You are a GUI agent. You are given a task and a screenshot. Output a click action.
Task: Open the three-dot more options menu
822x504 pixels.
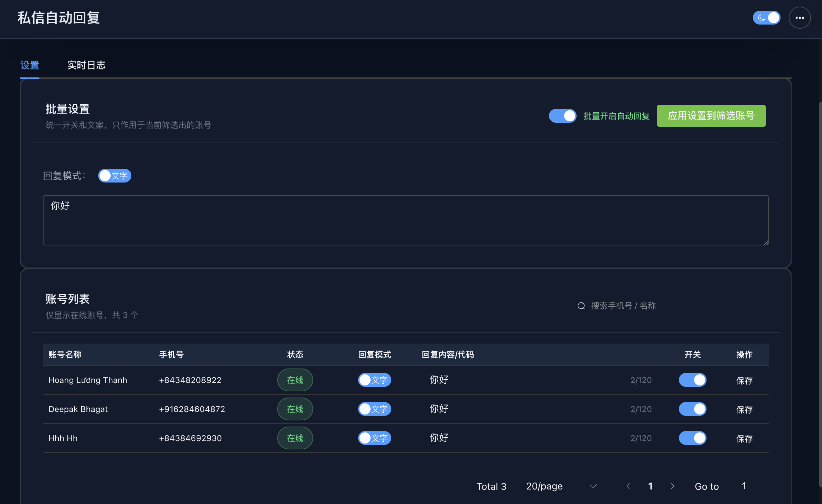pyautogui.click(x=799, y=18)
